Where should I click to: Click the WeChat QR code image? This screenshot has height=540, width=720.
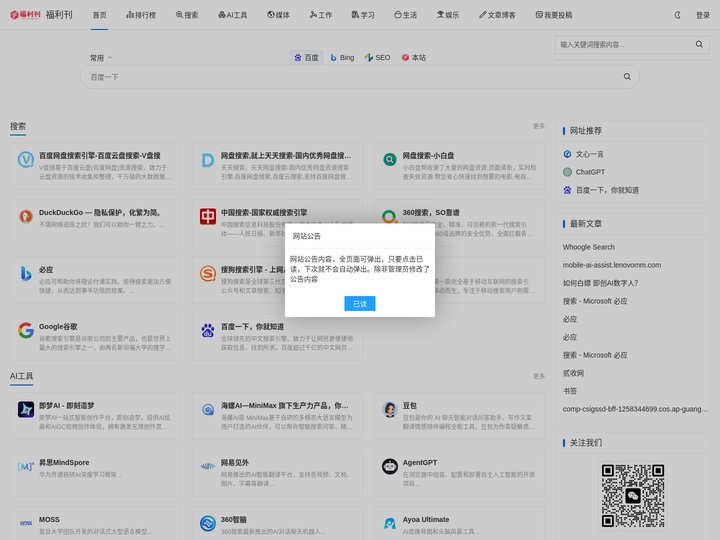(x=633, y=495)
